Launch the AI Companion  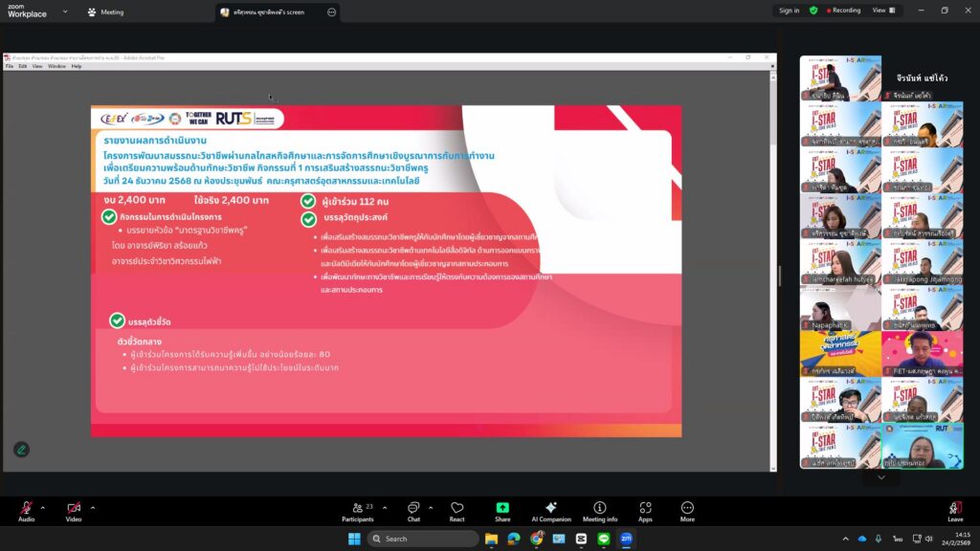pyautogui.click(x=550, y=510)
